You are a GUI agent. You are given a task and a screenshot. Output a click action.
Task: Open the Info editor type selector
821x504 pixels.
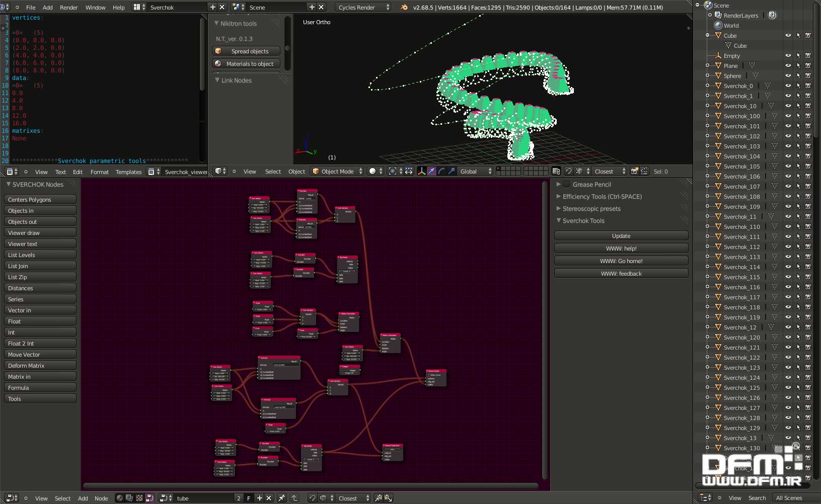tap(5, 7)
